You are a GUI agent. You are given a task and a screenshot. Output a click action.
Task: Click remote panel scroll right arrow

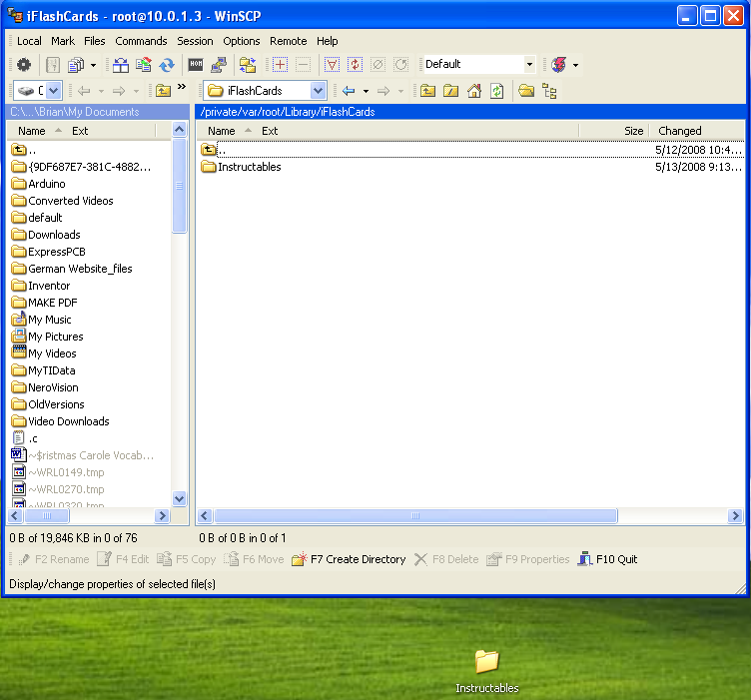(735, 515)
